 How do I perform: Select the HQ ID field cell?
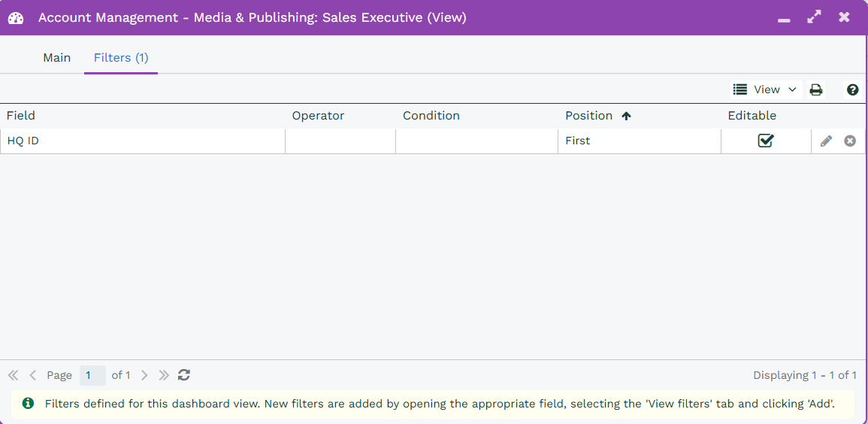tap(143, 141)
